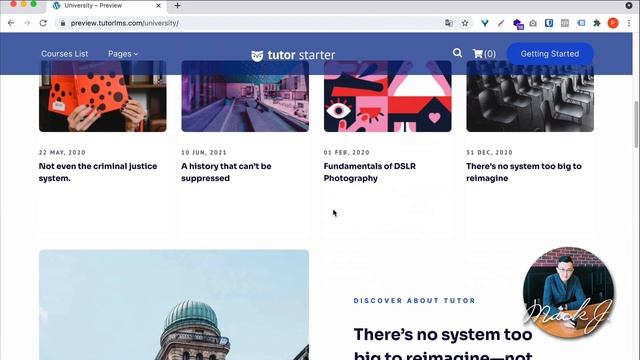Image resolution: width=640 pixels, height=360 pixels.
Task: Click the macOS green fullscreen window button
Action: (33, 4)
